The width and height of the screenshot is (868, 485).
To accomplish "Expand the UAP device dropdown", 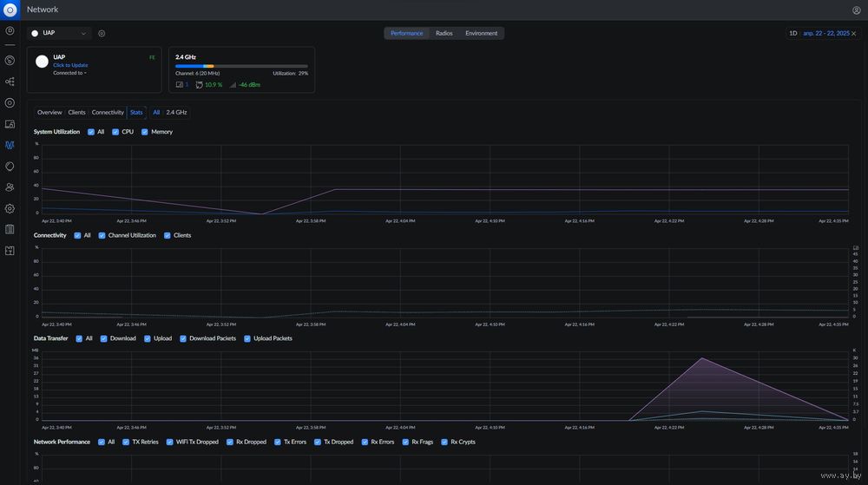I will click(61, 33).
